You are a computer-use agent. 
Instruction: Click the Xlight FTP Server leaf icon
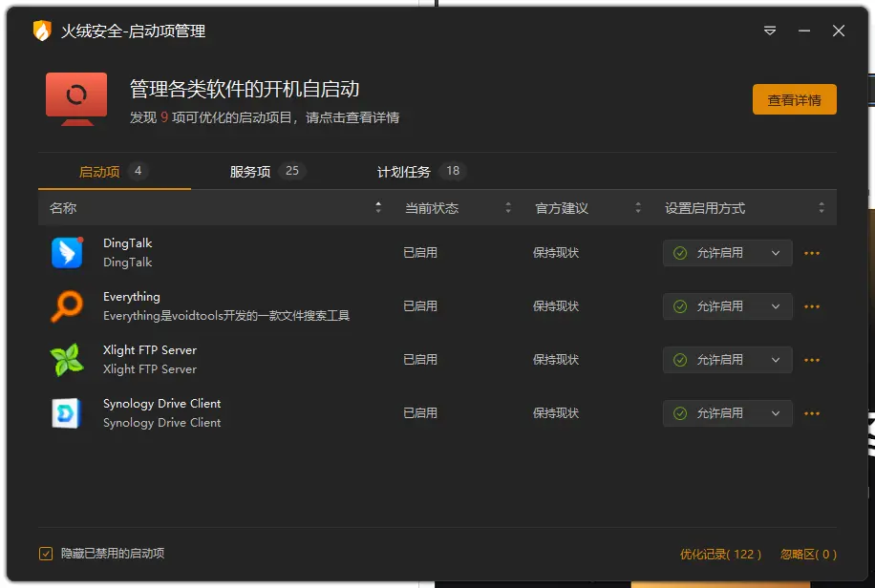click(67, 360)
